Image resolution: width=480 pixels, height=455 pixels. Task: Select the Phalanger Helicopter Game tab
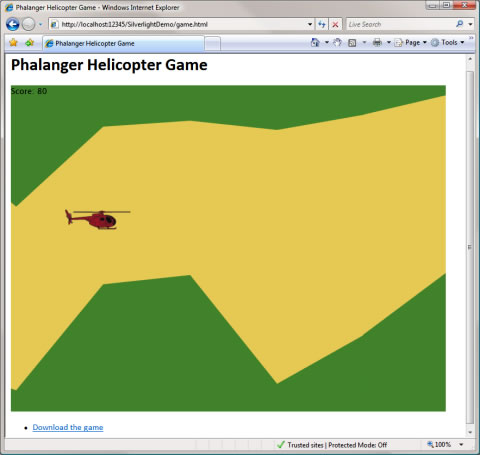click(123, 43)
